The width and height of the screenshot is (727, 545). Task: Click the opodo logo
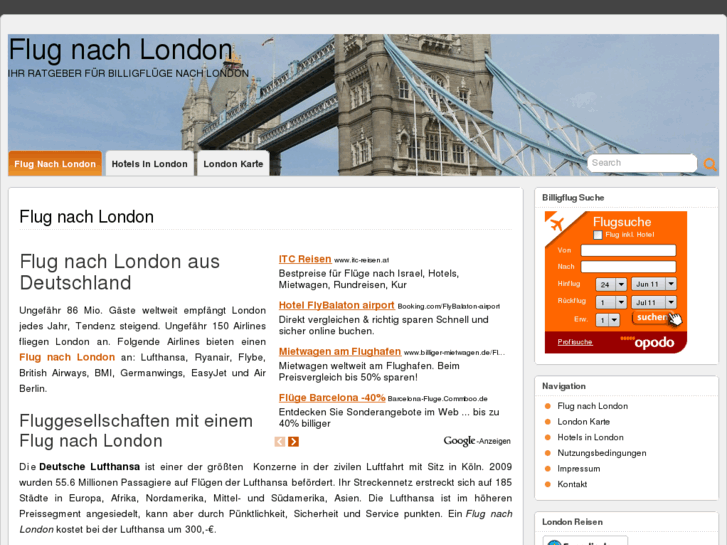pyautogui.click(x=647, y=342)
